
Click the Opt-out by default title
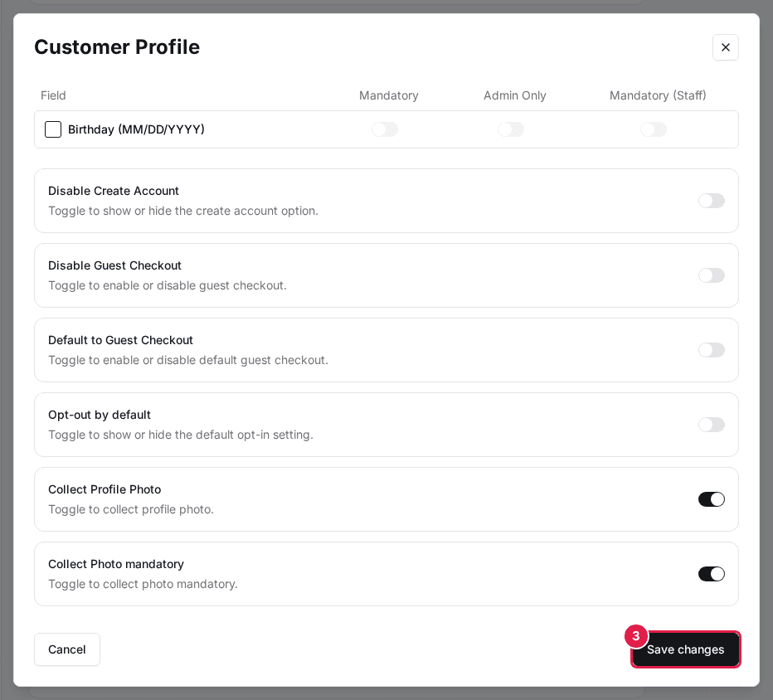(99, 415)
